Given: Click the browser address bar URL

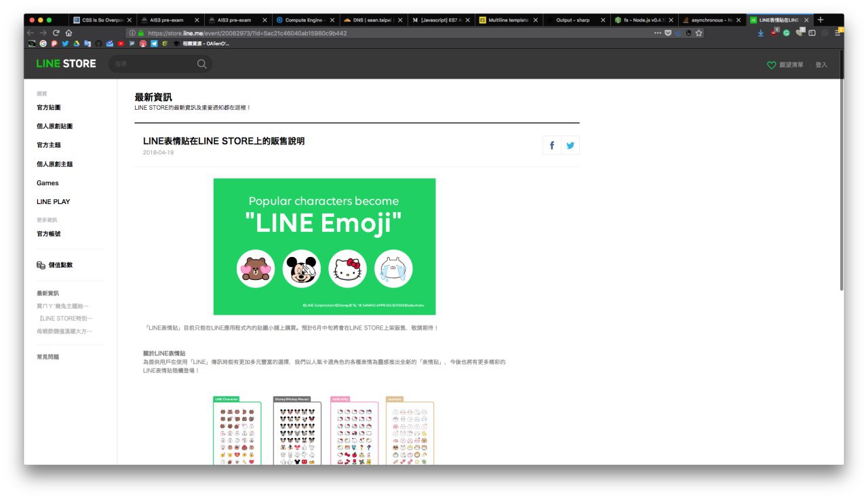Looking at the screenshot, I should (247, 33).
